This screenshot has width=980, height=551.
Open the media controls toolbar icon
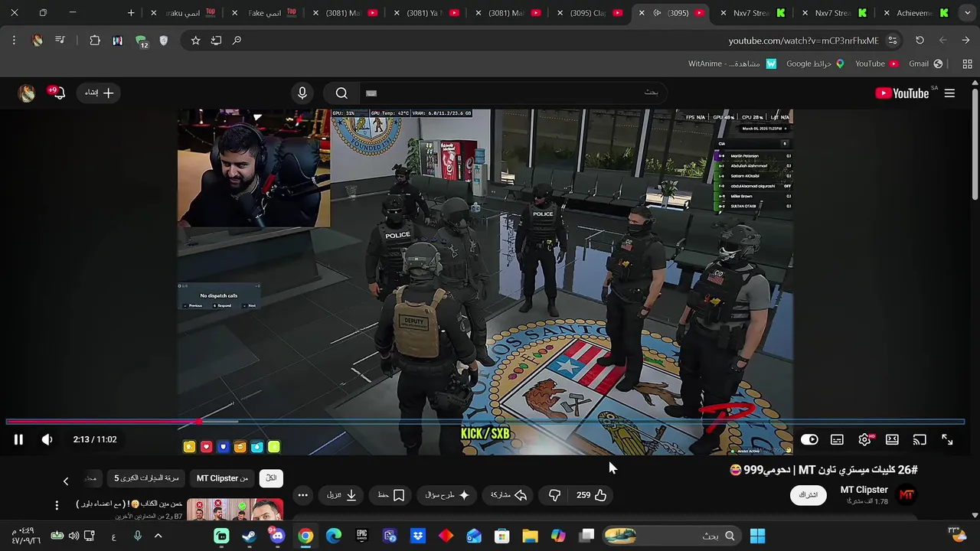coord(60,41)
